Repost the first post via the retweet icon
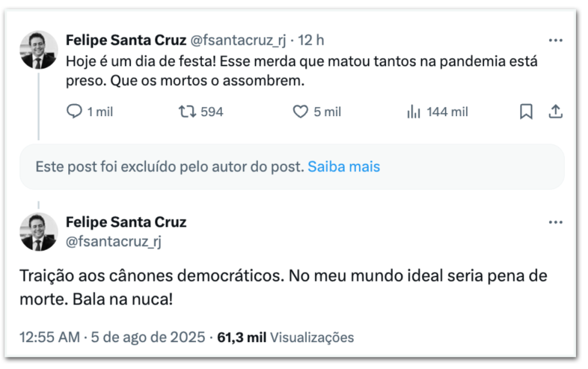588x369 pixels. click(187, 112)
